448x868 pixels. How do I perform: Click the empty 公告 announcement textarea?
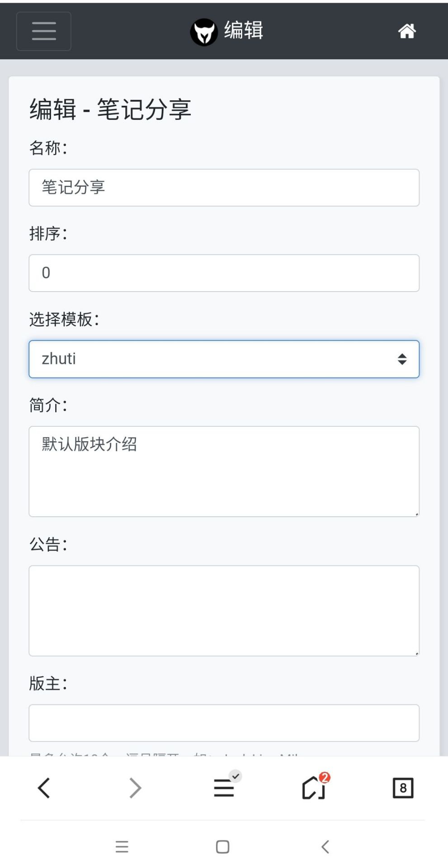(x=224, y=610)
